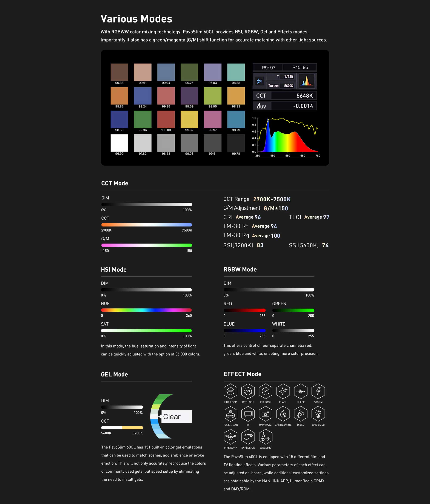Click the SAT saturation slider
This screenshot has width=430, height=504.
click(146, 331)
